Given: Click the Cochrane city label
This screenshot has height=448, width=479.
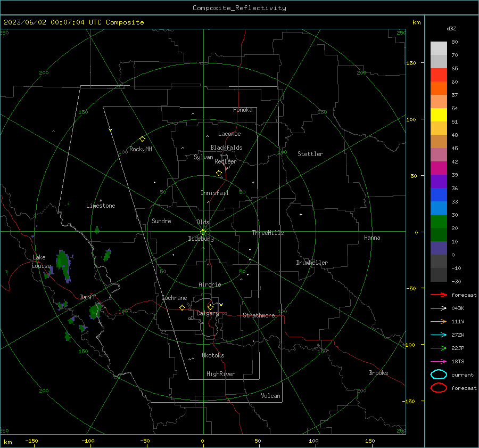Looking at the screenshot, I should pos(174,298).
